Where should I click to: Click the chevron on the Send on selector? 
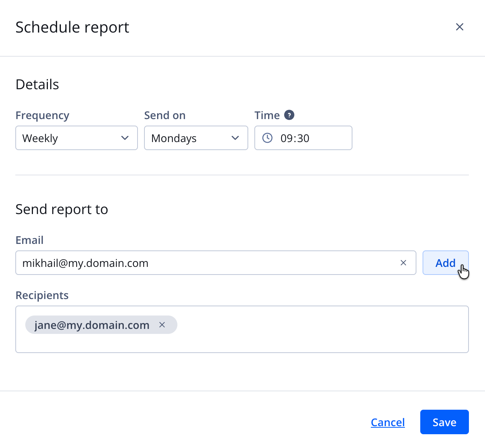point(235,138)
